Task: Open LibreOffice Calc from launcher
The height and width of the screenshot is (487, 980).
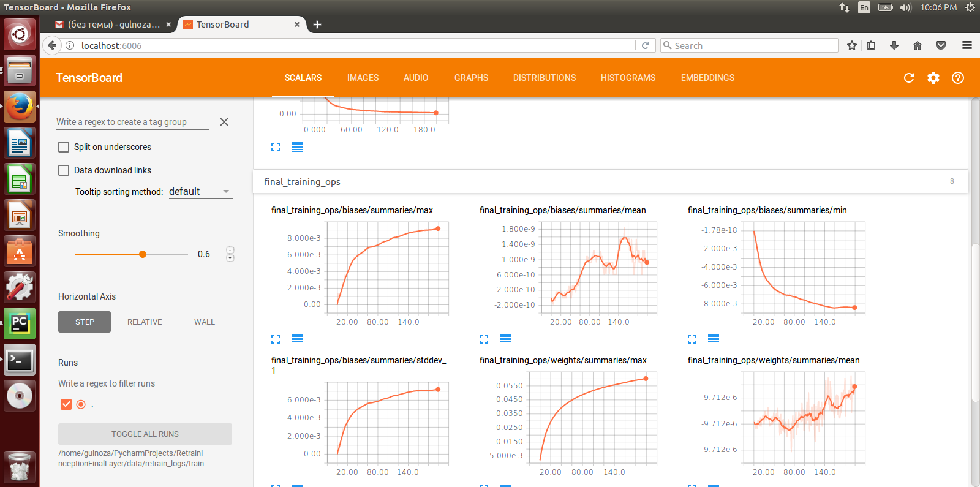Action: [20, 179]
